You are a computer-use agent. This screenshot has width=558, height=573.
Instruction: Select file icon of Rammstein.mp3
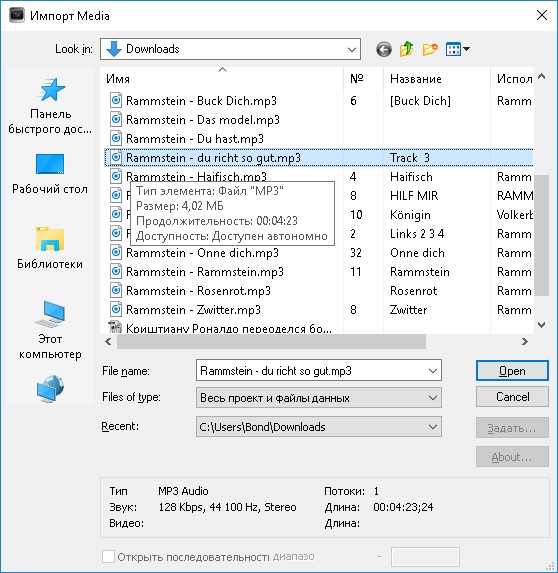(x=116, y=272)
